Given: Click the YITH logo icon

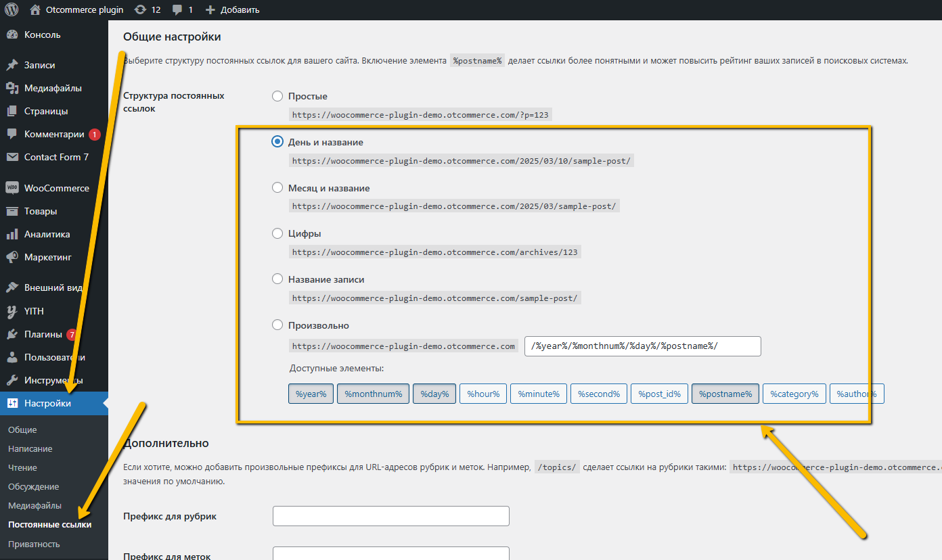Looking at the screenshot, I should 12,311.
